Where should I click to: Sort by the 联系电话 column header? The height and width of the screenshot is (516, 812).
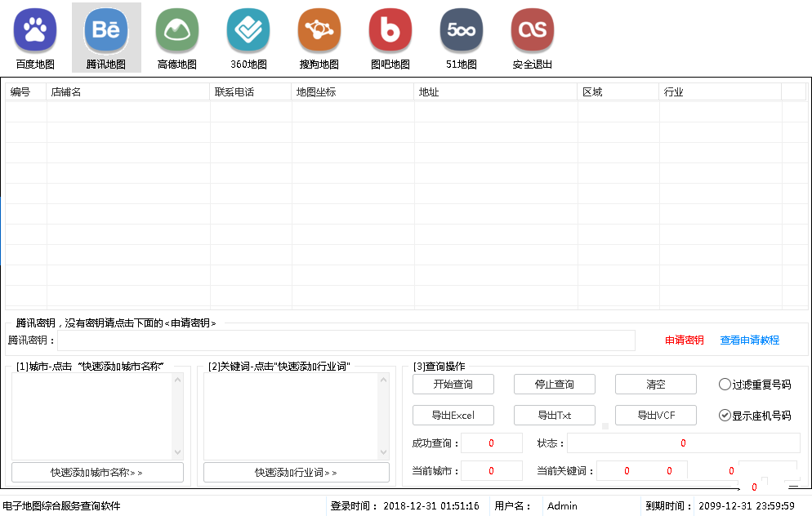click(251, 92)
